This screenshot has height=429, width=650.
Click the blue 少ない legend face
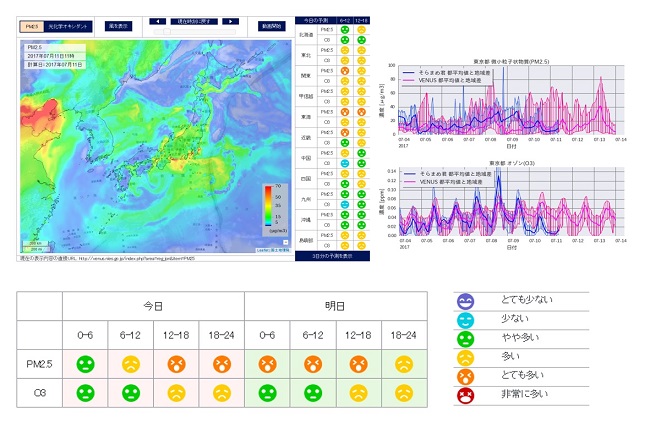pyautogui.click(x=466, y=320)
